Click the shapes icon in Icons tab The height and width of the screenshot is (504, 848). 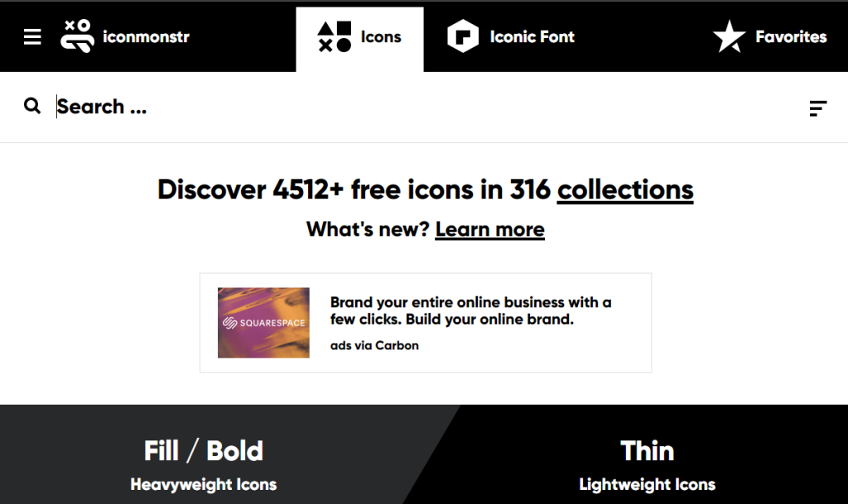[x=335, y=37]
